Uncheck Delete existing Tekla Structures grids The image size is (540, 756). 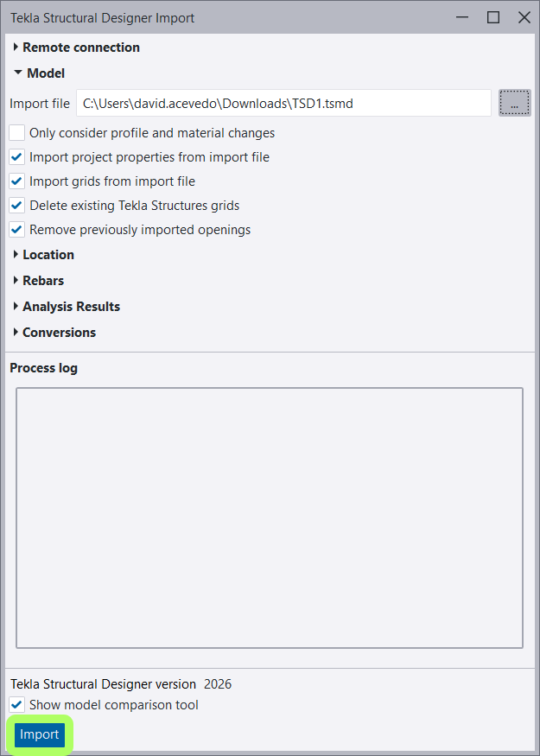pyautogui.click(x=17, y=206)
